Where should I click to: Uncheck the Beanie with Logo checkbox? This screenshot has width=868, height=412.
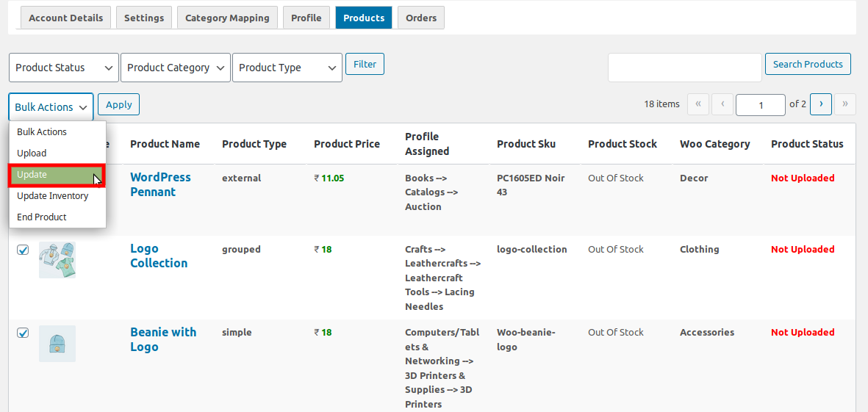(x=23, y=333)
